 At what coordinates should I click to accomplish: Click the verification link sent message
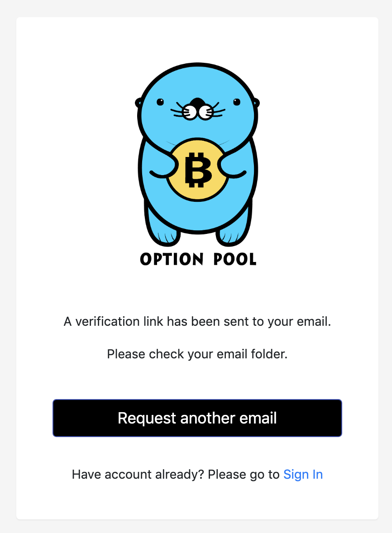tap(197, 322)
